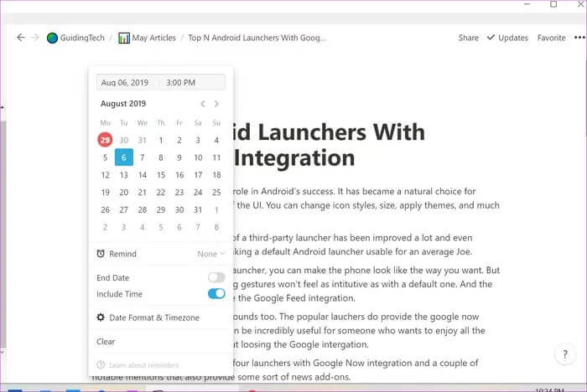Enable the End Date switch

(216, 277)
